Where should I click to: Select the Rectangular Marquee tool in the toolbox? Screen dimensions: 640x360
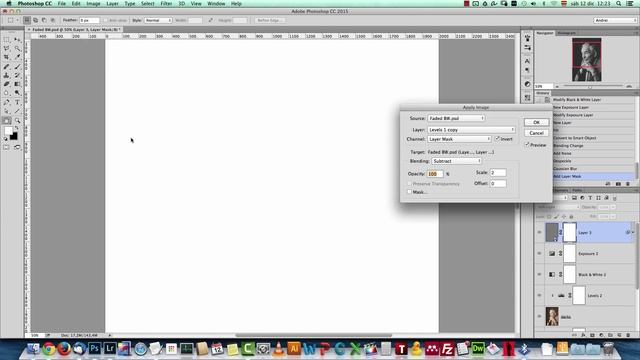pyautogui.click(x=7, y=40)
